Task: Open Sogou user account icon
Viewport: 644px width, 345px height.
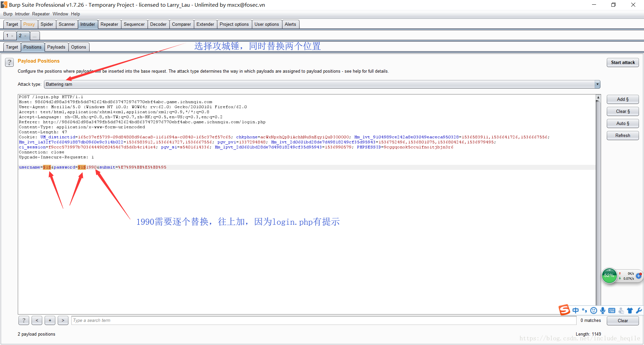Action: (x=621, y=310)
